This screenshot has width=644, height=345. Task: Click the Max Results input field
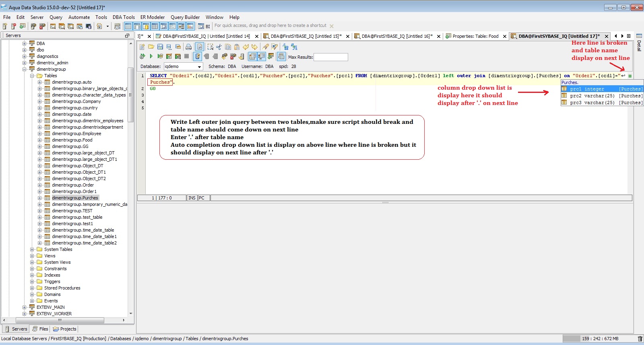point(331,57)
